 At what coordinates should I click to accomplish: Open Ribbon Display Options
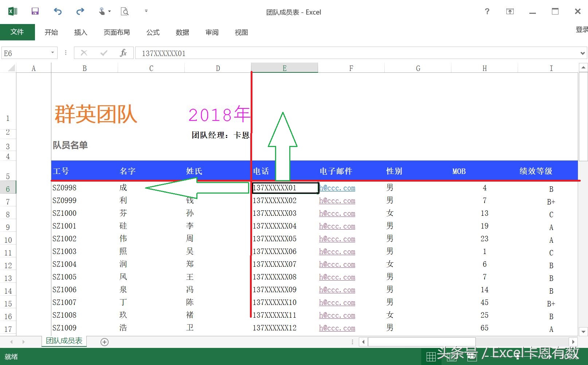510,11
